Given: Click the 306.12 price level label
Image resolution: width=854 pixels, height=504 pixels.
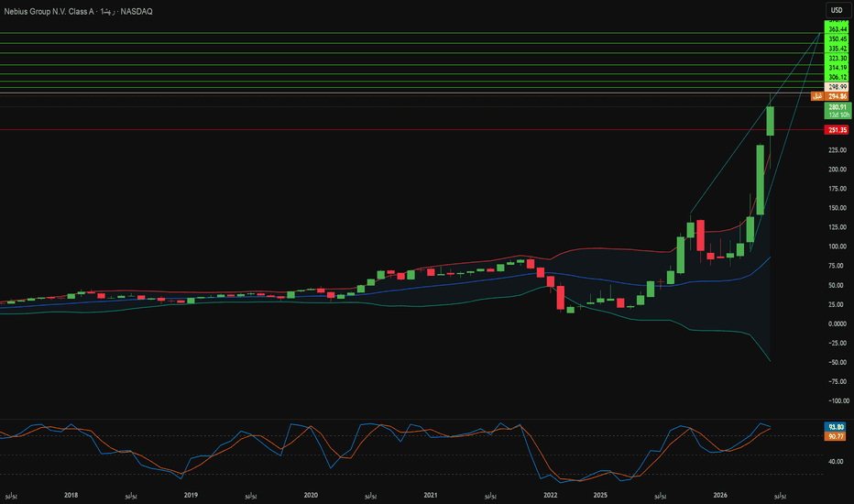Looking at the screenshot, I should click(838, 77).
